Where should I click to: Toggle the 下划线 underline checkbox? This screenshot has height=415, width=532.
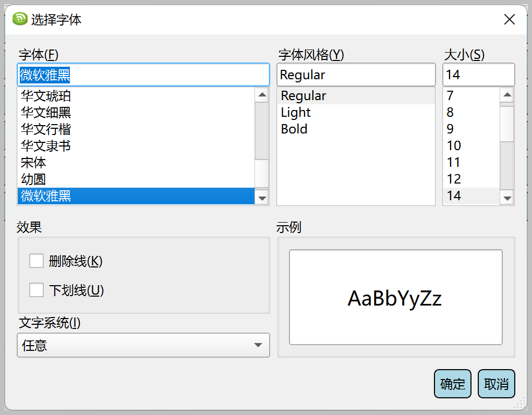tap(37, 290)
